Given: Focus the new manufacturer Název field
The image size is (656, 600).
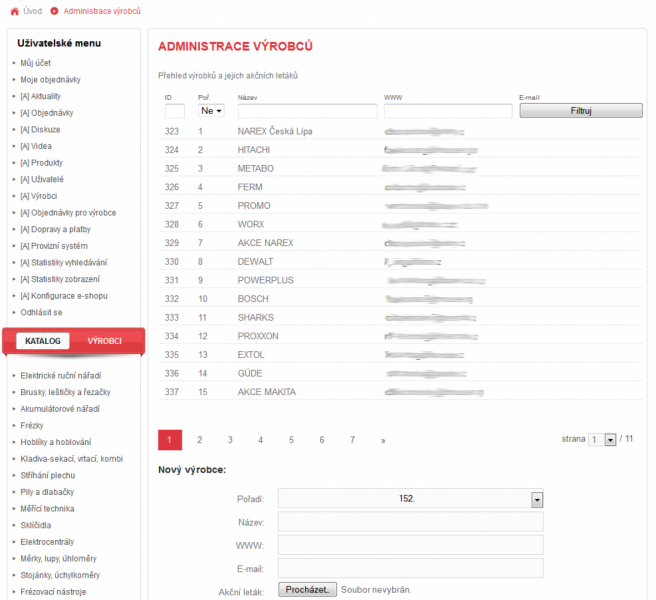Looking at the screenshot, I should click(x=410, y=522).
